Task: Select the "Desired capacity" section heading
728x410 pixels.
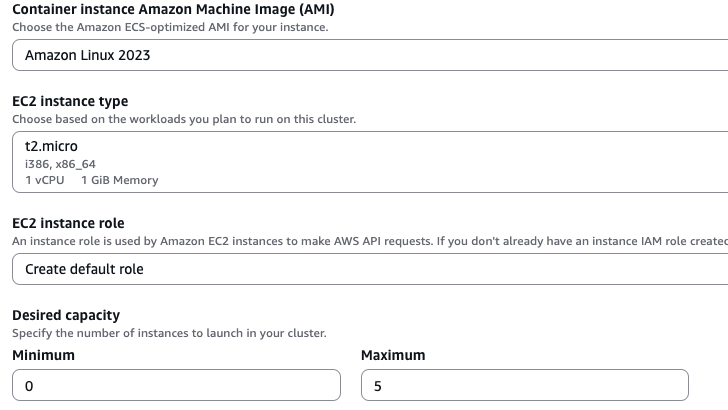Action: tap(66, 316)
